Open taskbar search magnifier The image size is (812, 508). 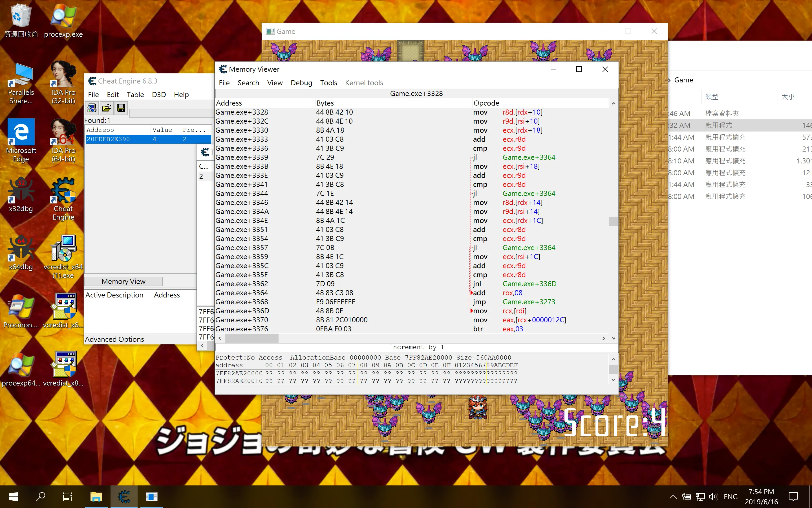[41, 497]
